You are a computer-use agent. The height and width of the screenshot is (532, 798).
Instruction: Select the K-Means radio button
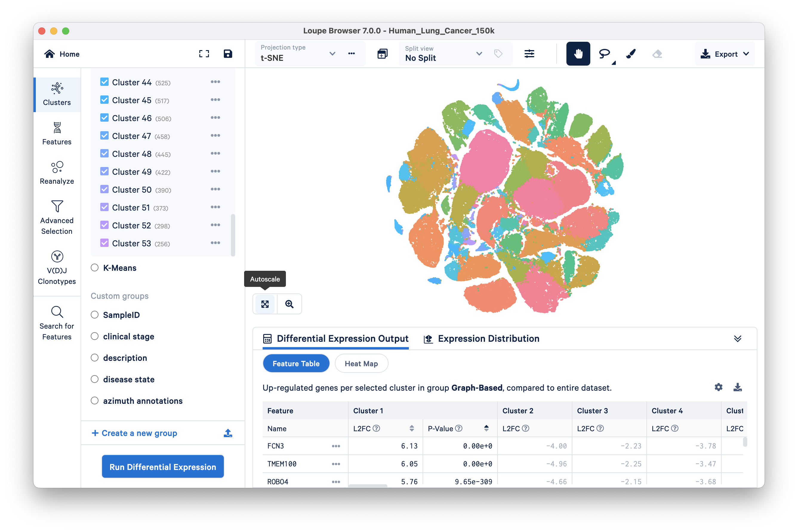pyautogui.click(x=95, y=268)
